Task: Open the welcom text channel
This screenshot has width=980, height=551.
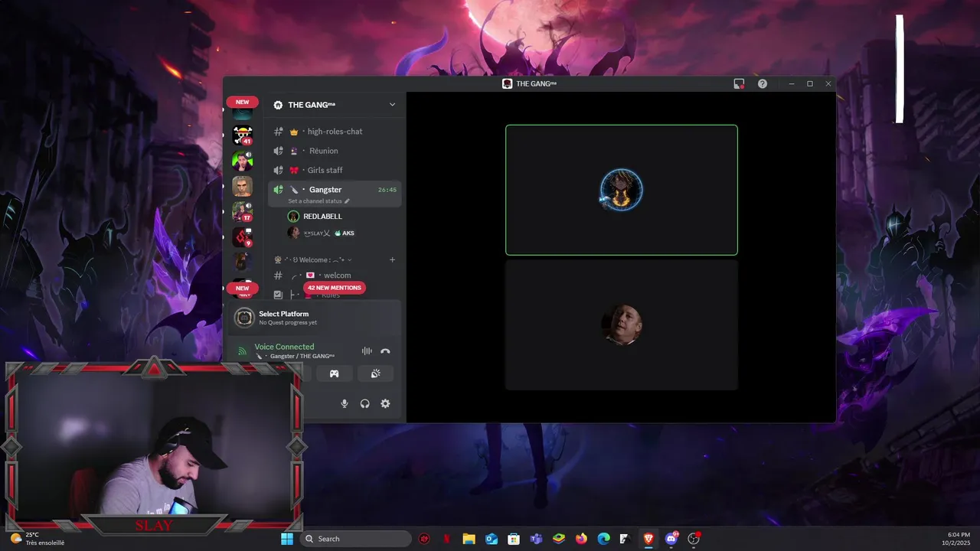Action: click(335, 275)
